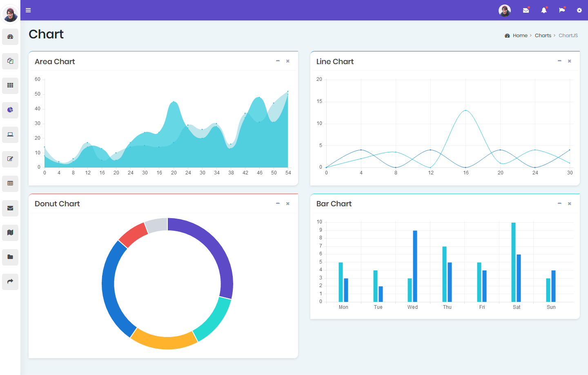588x375 pixels.
Task: Click the laptop UI elements icon in the sidebar
Action: click(x=10, y=135)
